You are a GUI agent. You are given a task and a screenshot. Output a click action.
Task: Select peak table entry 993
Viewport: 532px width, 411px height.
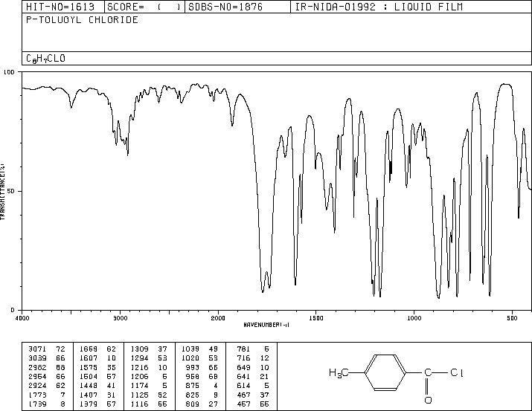coord(193,367)
